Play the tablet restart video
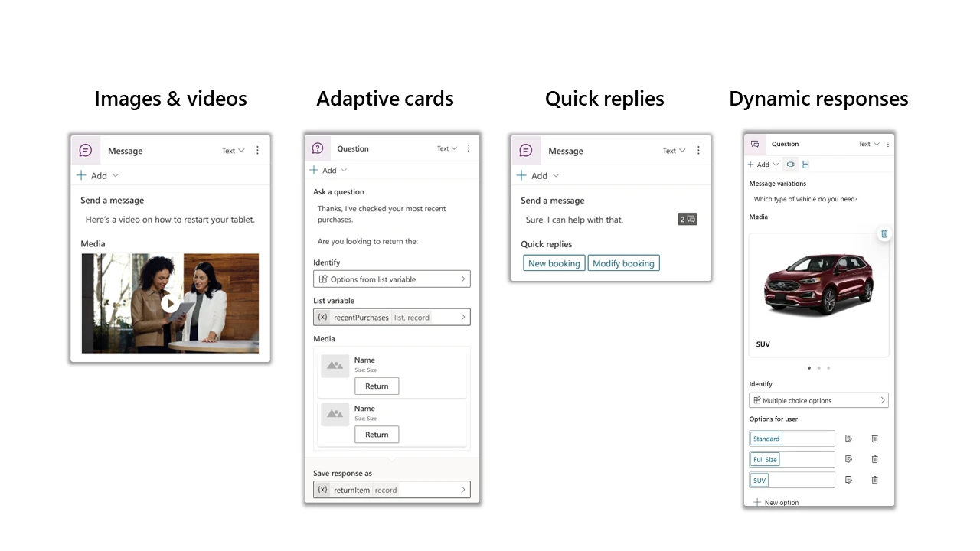Image resolution: width=980 pixels, height=551 pixels. [170, 303]
